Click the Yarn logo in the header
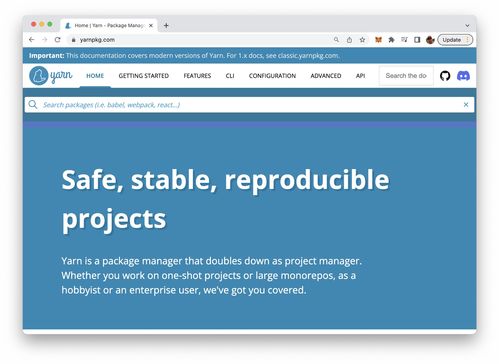 (51, 76)
